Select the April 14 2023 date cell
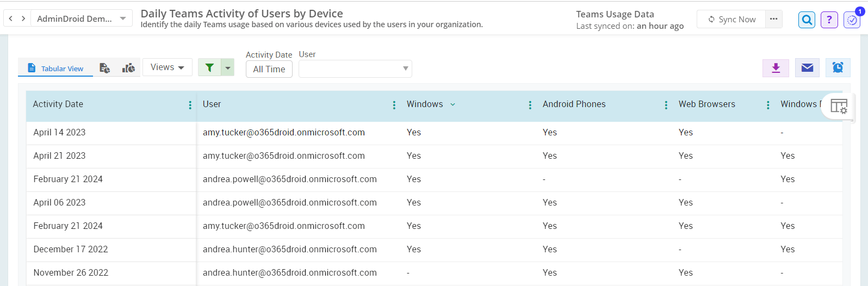 59,133
